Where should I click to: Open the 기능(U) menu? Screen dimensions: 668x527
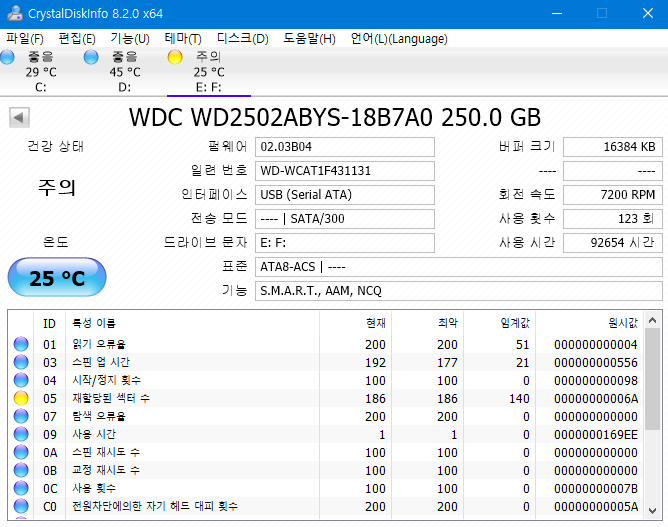click(x=130, y=39)
